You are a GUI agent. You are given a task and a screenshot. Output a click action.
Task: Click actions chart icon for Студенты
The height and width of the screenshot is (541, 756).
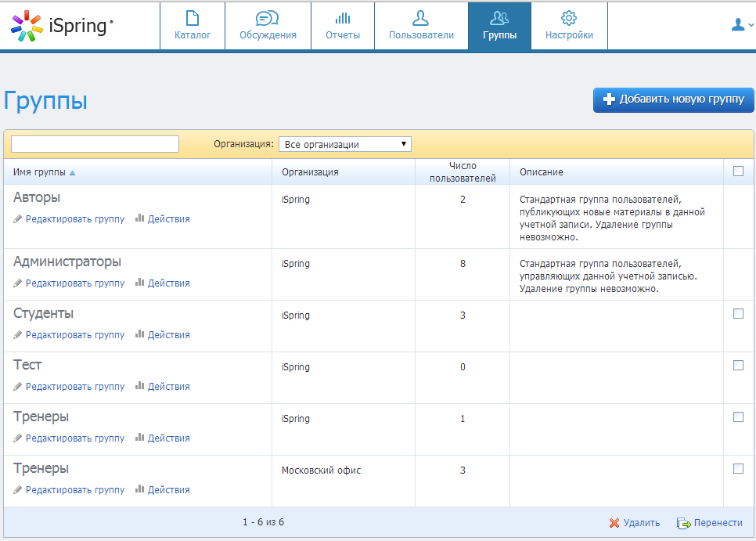click(140, 334)
